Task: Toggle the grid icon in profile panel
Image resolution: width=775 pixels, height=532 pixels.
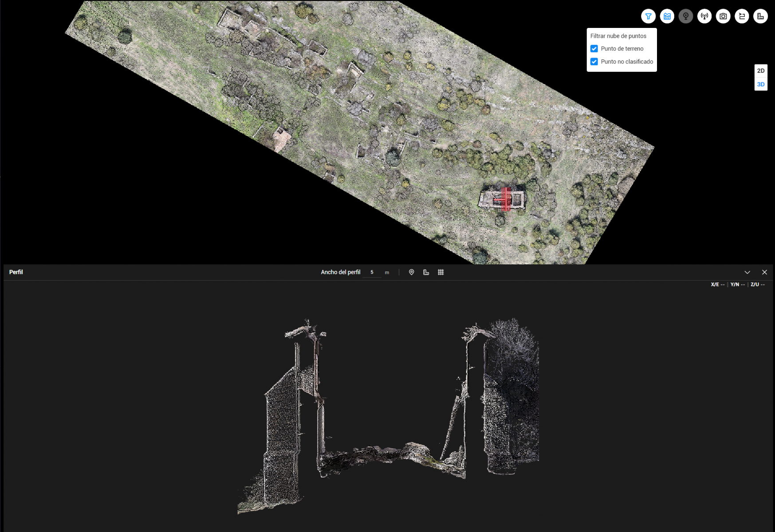Action: (x=441, y=272)
